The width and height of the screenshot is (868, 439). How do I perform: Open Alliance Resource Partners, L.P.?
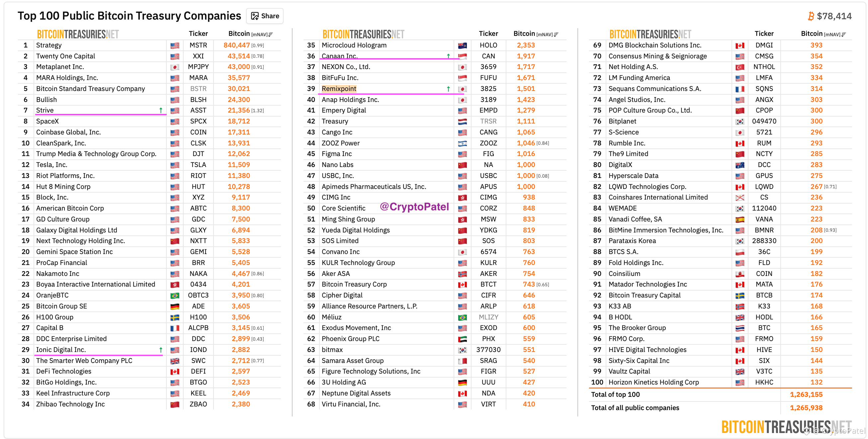[x=369, y=306]
